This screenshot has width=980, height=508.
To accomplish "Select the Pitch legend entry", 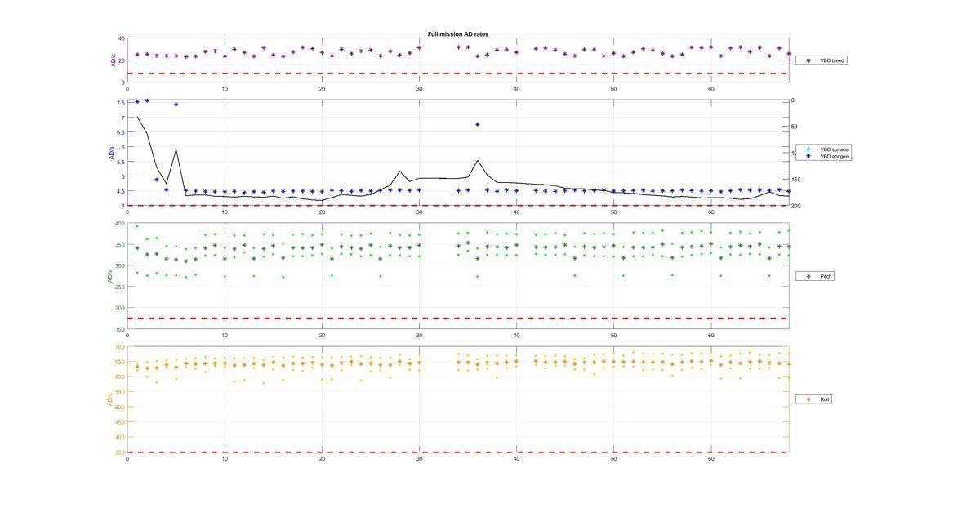I will [x=815, y=276].
